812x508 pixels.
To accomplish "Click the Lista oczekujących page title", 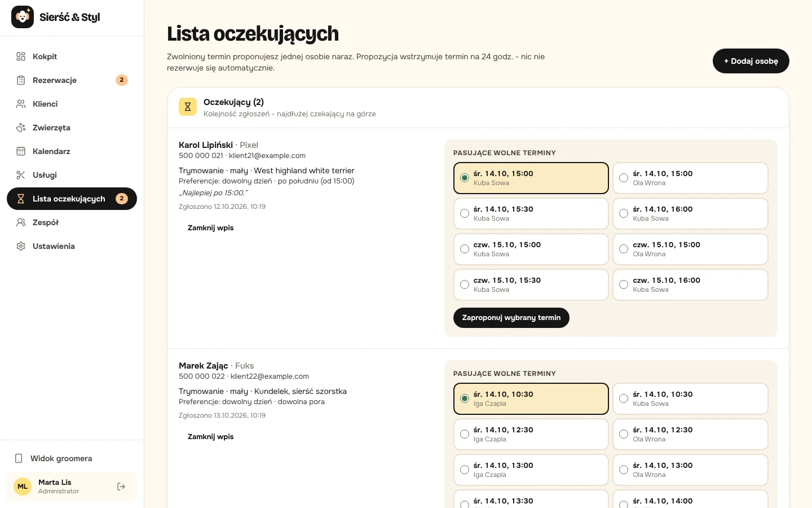I will 253,34.
